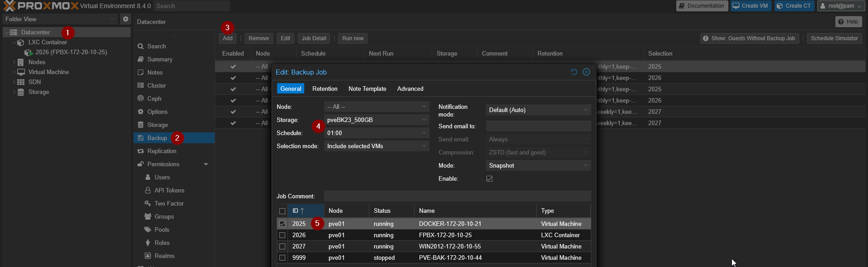The height and width of the screenshot is (267, 868).
Task: Toggle the Enable checkbox for backup job
Action: coord(489,179)
